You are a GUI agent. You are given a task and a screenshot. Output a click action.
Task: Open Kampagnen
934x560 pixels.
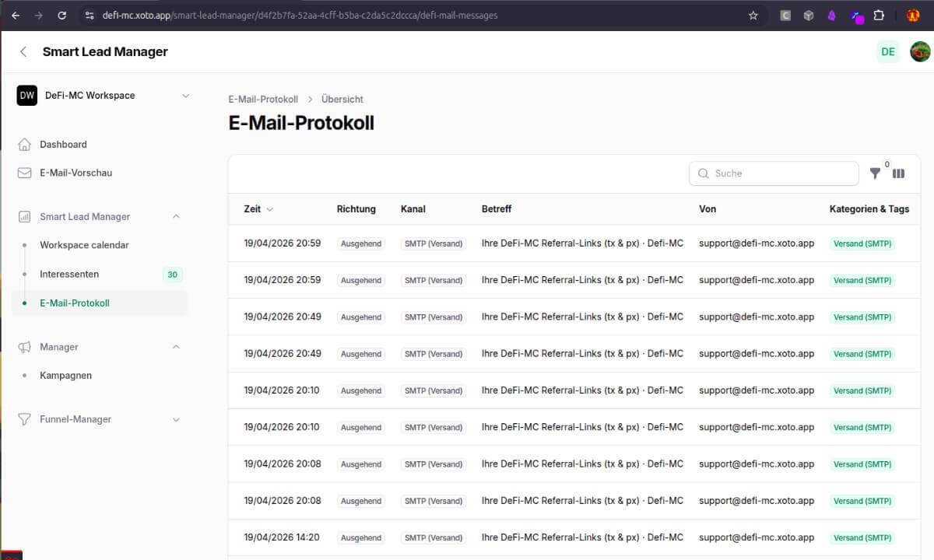66,376
